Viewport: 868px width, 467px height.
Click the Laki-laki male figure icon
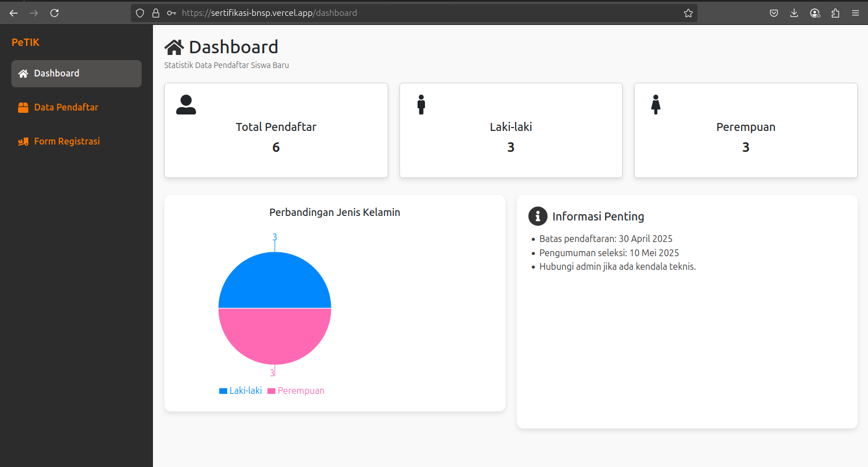pos(421,105)
